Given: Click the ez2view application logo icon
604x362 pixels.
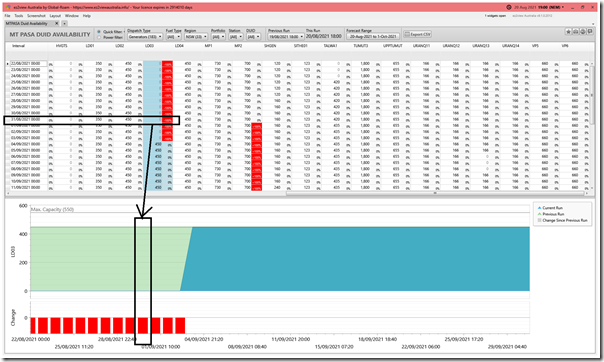Looking at the screenshot, I should coord(8,7).
